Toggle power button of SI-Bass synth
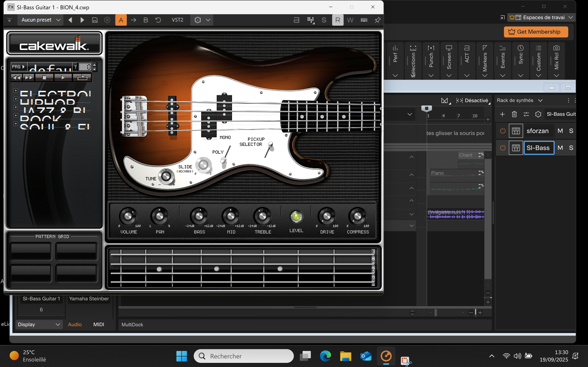This screenshot has height=367, width=588. (503, 148)
